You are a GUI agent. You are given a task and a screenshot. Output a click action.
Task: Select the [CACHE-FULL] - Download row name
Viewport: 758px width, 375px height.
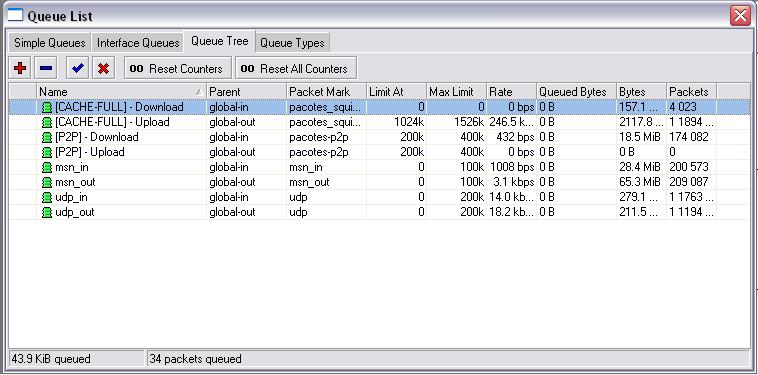[x=119, y=107]
